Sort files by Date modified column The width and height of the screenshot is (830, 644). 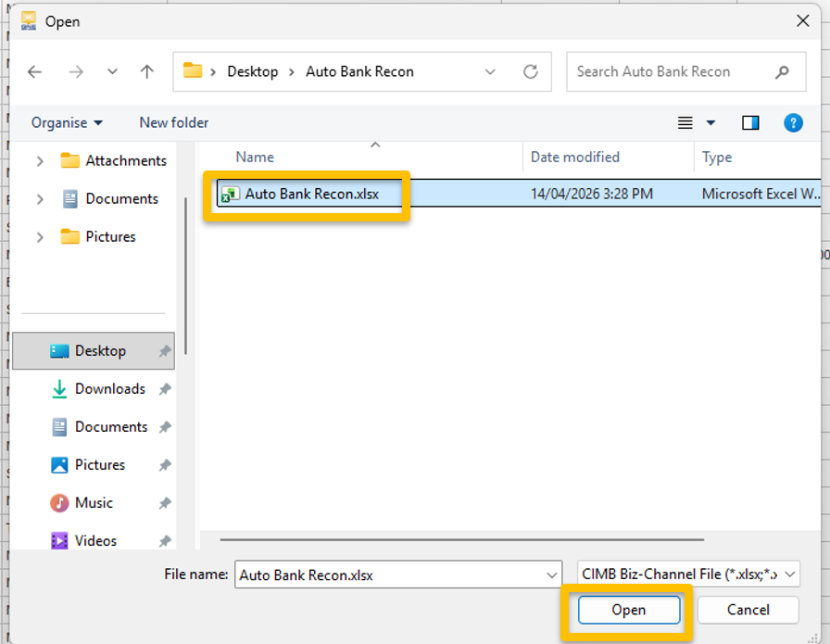pyautogui.click(x=574, y=158)
